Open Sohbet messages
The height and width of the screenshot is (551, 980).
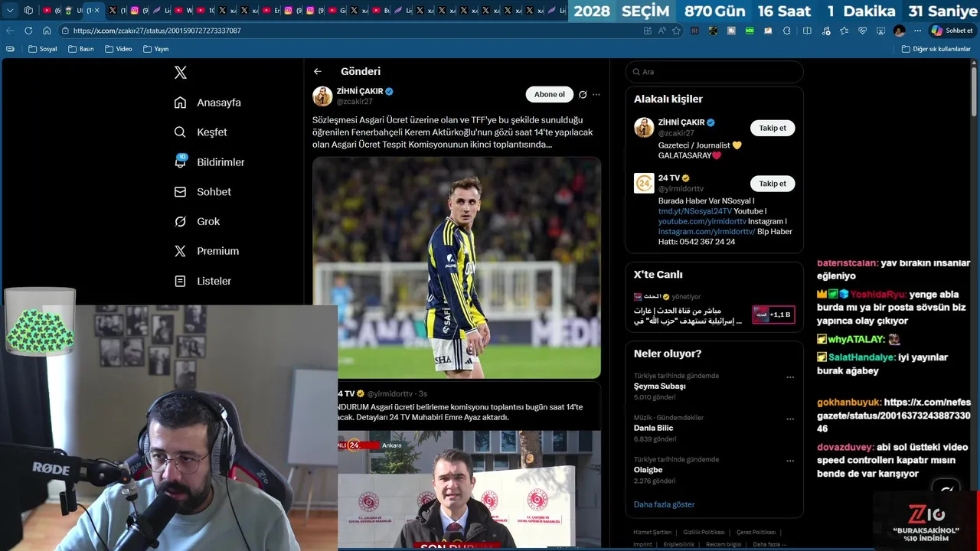(x=203, y=192)
